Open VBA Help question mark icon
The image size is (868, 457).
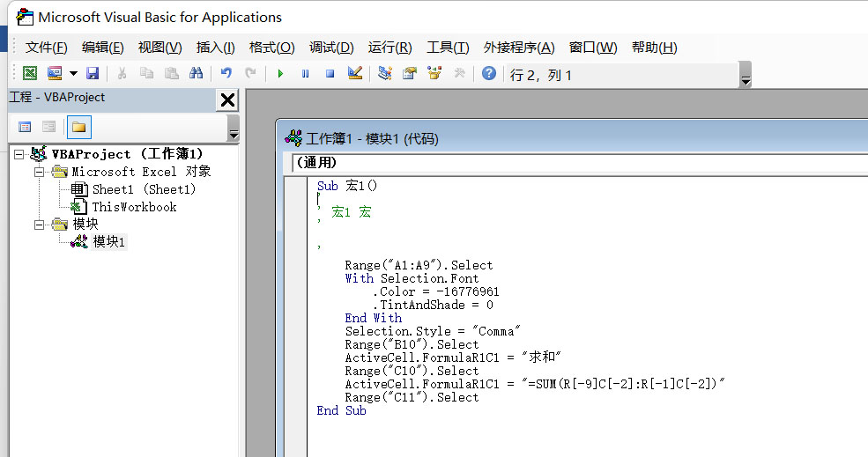point(489,73)
